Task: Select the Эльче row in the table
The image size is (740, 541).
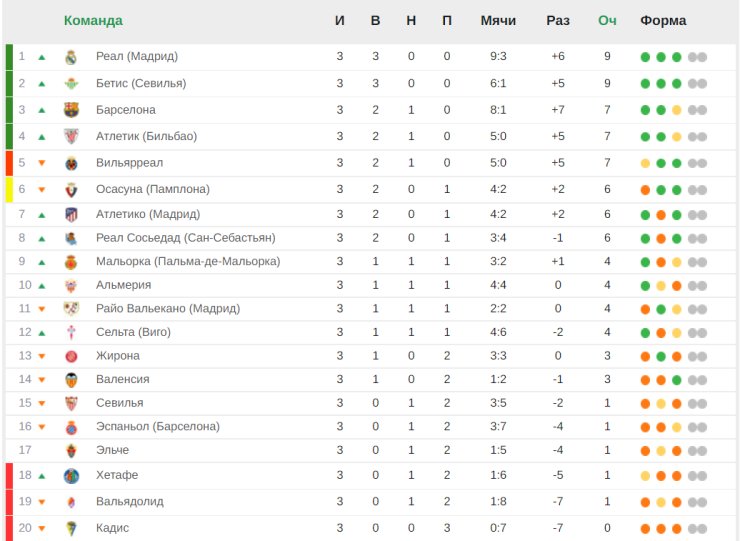Action: pyautogui.click(x=370, y=450)
